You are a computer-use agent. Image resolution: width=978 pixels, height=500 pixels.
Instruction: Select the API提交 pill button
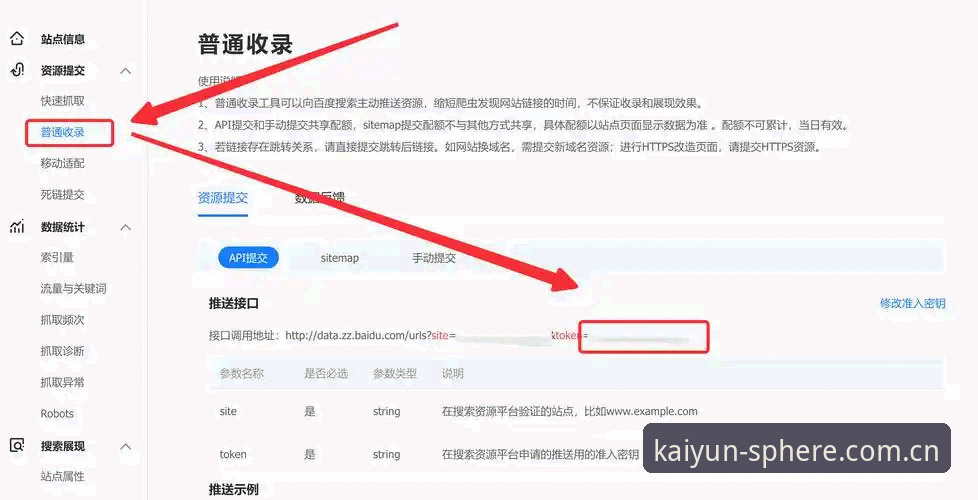coord(248,257)
